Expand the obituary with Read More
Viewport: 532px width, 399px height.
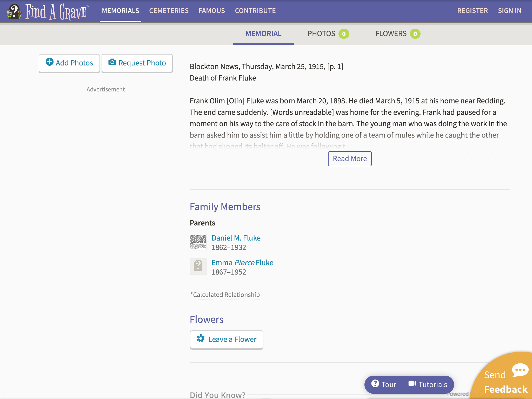350,159
